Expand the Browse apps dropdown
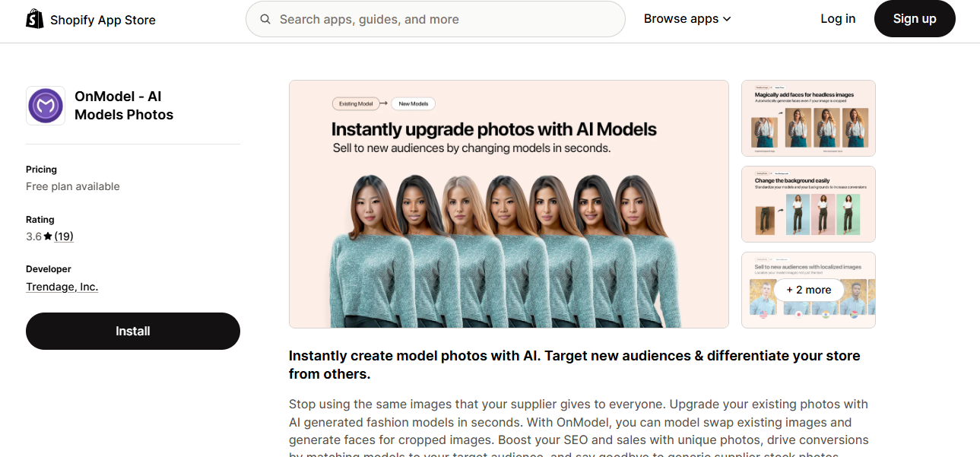The width and height of the screenshot is (980, 457). point(687,19)
